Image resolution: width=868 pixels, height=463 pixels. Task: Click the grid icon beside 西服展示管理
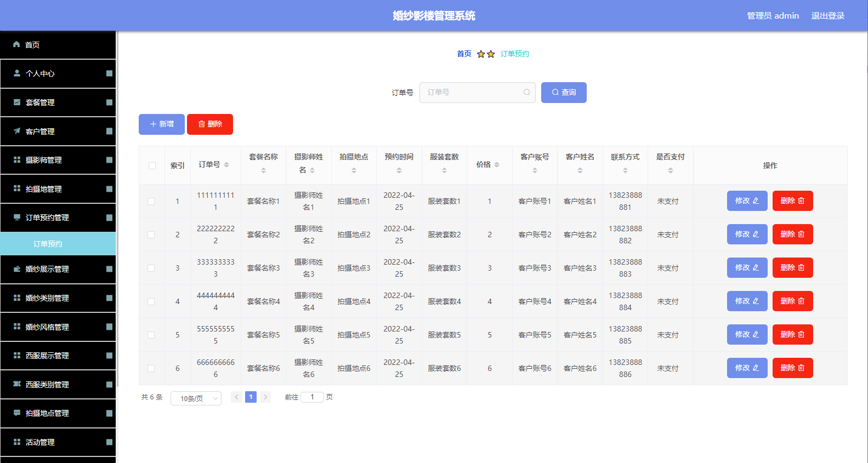[x=17, y=355]
